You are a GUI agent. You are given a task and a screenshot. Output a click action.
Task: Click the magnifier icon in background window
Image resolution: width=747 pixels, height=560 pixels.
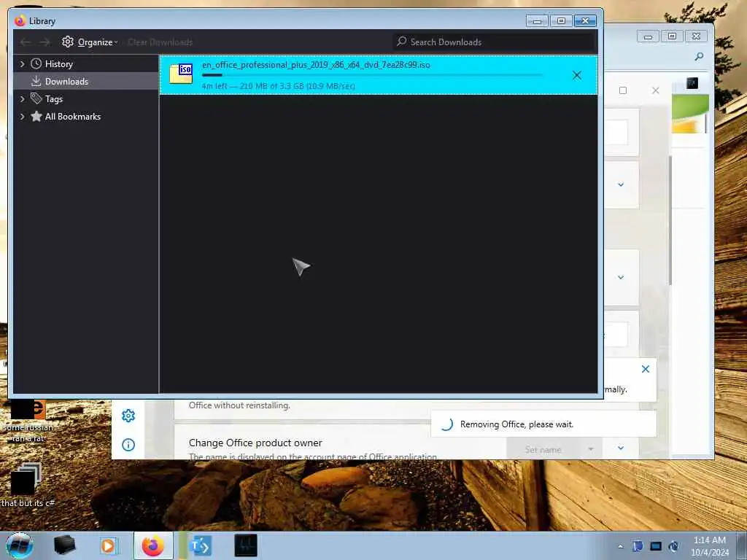point(699,57)
